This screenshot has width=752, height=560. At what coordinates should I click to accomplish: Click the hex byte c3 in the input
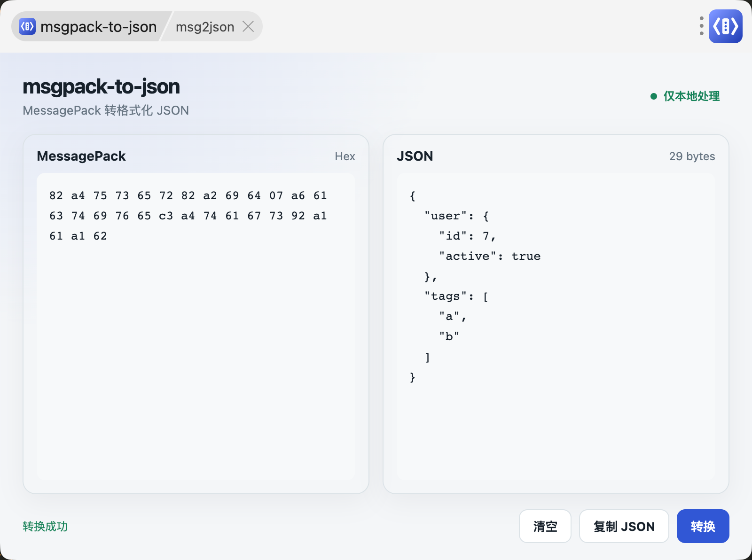pyautogui.click(x=166, y=216)
